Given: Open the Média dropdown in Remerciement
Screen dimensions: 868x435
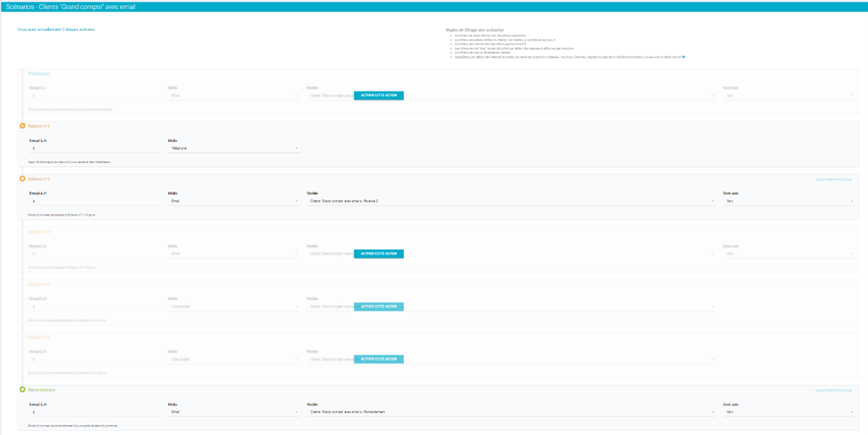Looking at the screenshot, I should (234, 412).
